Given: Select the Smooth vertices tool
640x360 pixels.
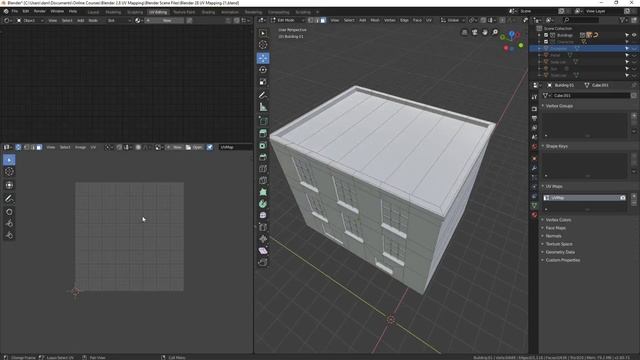Looking at the screenshot, I should pyautogui.click(x=263, y=215).
